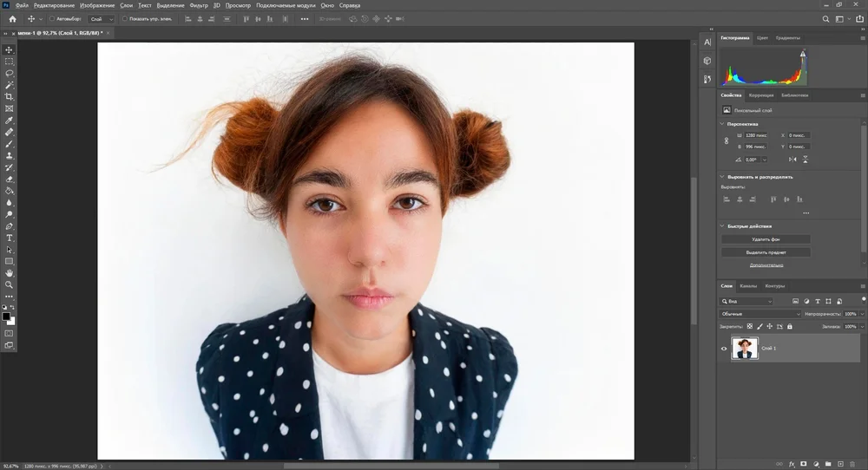The image size is (868, 470).
Task: Open the 3D panel icon in side dock
Action: 707,61
